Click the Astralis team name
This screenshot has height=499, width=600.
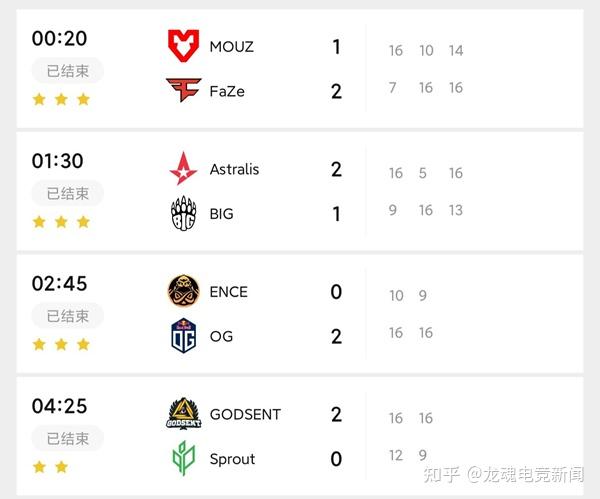(x=234, y=169)
